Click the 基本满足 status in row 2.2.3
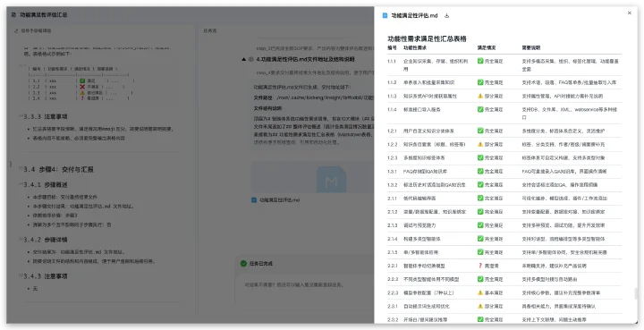The image size is (644, 330). coord(490,293)
